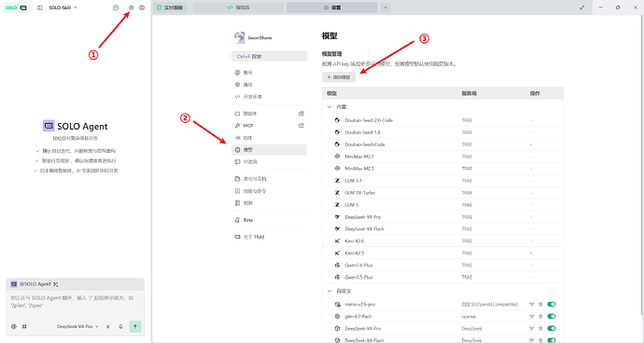This screenshot has height=343, width=644.
Task: Click the GLM-5.1 model row
Action: tap(442, 181)
